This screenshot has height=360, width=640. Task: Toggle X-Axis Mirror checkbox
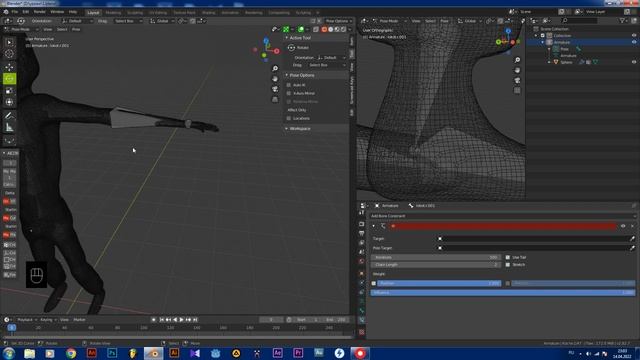[x=289, y=93]
